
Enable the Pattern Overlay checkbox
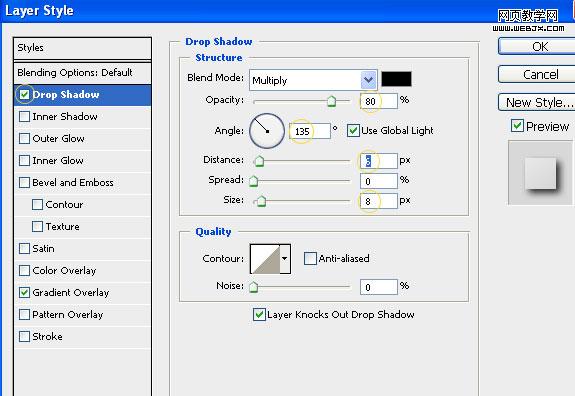pyautogui.click(x=25, y=315)
